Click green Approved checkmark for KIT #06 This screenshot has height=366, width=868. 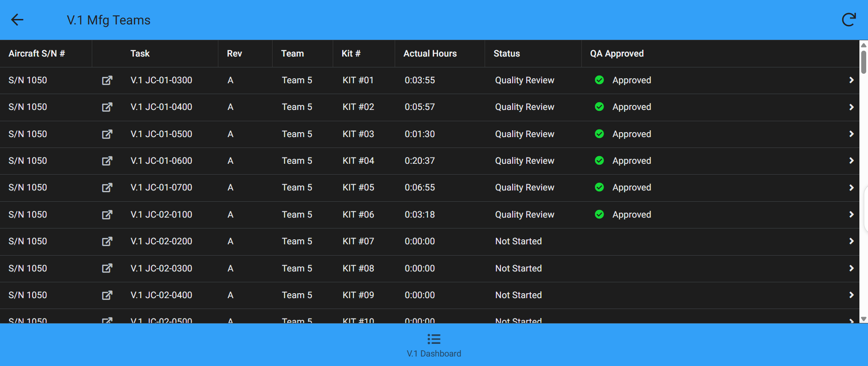point(599,214)
